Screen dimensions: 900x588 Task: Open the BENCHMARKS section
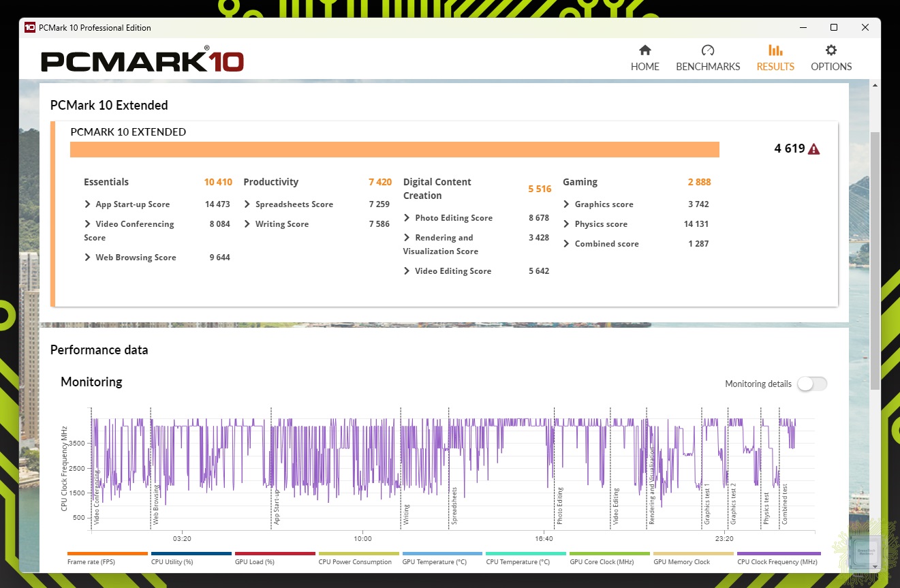pyautogui.click(x=708, y=59)
